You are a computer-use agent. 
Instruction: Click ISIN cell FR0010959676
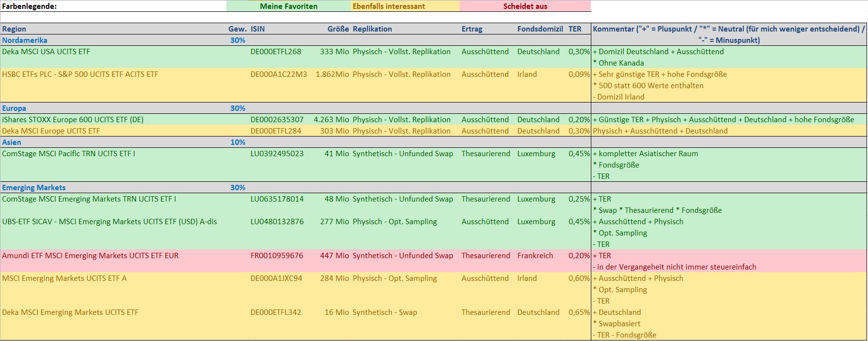click(x=277, y=256)
